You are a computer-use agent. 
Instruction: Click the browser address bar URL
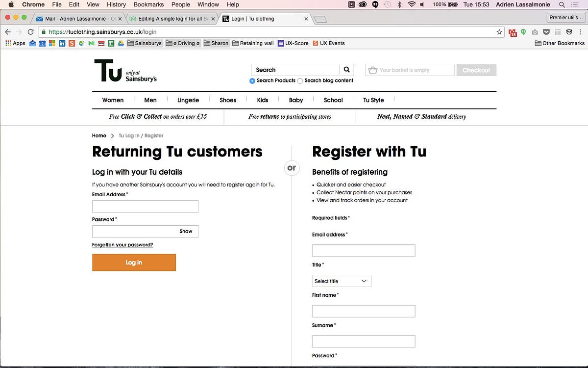(x=102, y=32)
